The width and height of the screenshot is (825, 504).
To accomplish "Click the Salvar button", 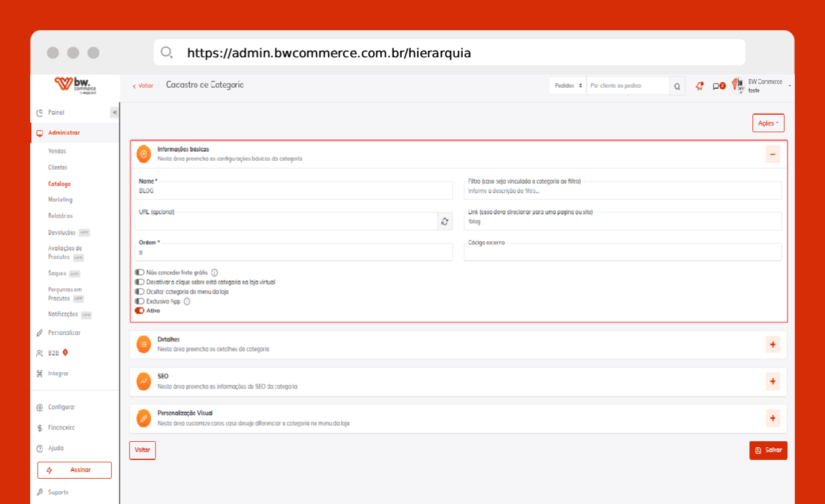I will [x=768, y=450].
